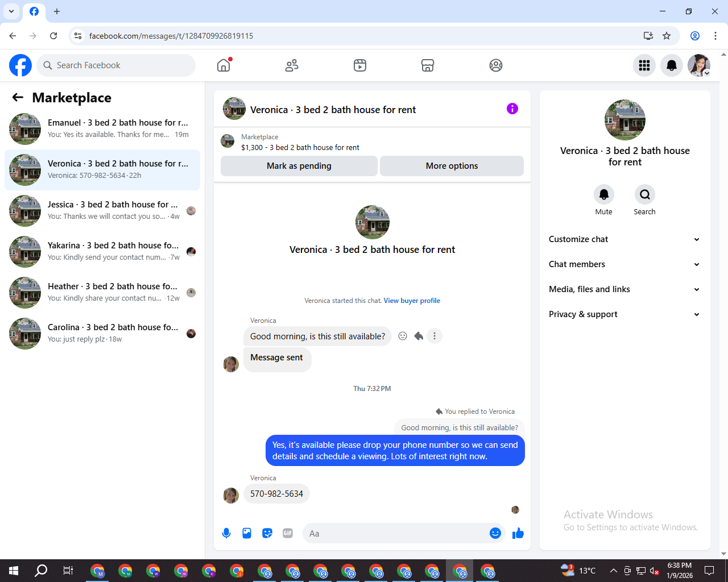Open a new browser tab
Viewport: 728px width, 582px height.
[x=57, y=11]
